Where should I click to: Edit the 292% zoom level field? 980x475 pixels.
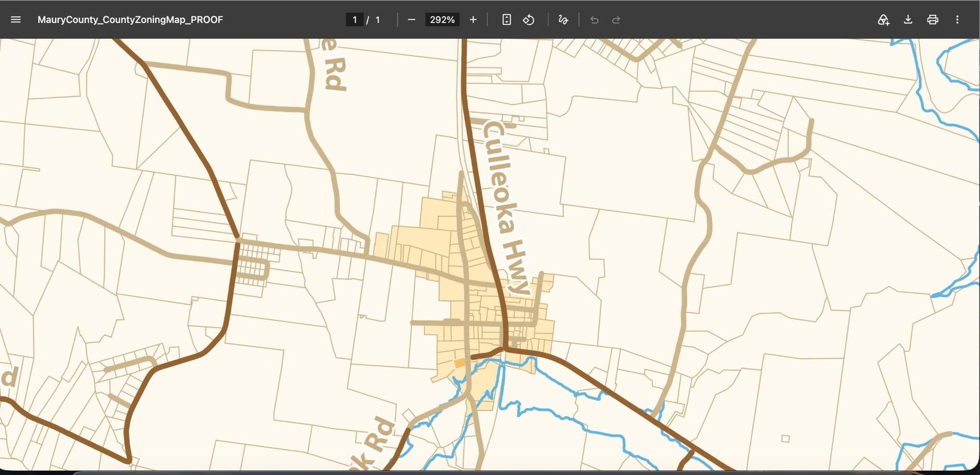(442, 19)
